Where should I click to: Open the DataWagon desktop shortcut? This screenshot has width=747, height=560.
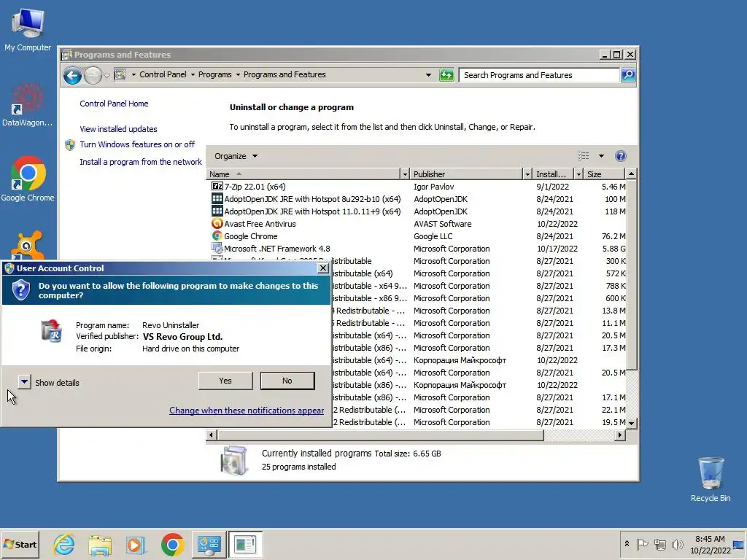[27, 105]
